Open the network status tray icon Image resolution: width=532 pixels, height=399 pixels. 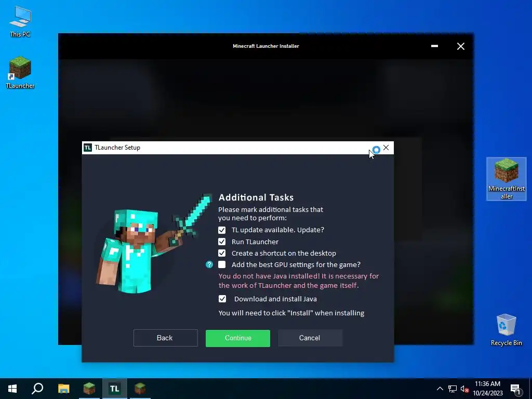point(453,389)
